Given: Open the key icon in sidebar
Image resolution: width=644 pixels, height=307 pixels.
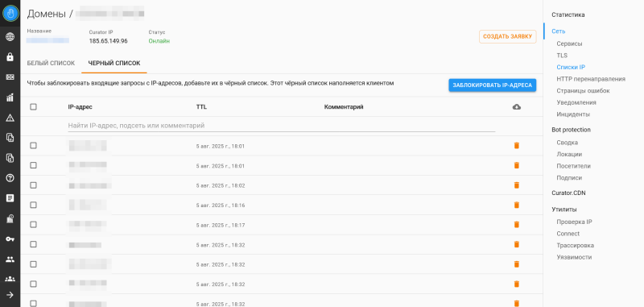Looking at the screenshot, I should point(10,239).
